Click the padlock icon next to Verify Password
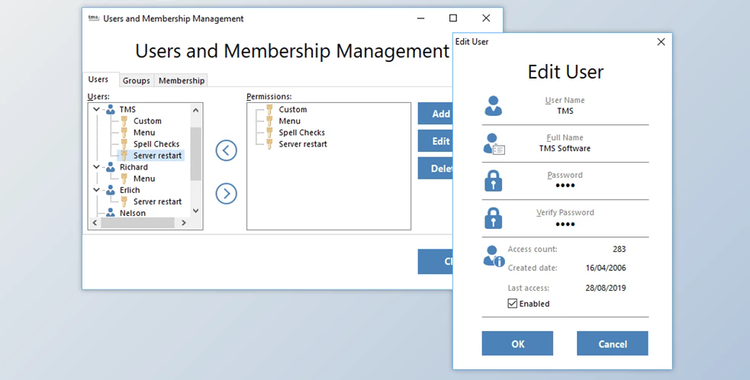The width and height of the screenshot is (750, 380). tap(493, 218)
